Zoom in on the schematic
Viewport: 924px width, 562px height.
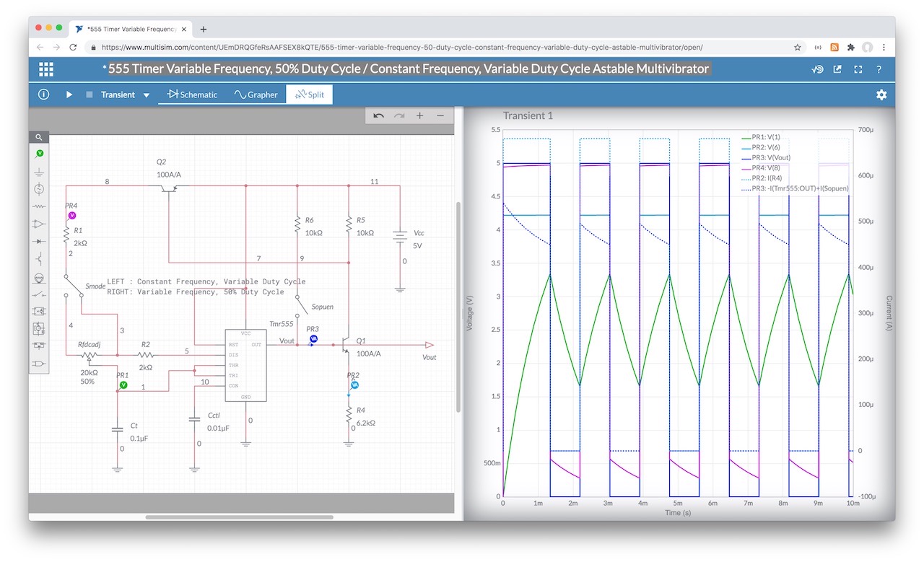420,115
